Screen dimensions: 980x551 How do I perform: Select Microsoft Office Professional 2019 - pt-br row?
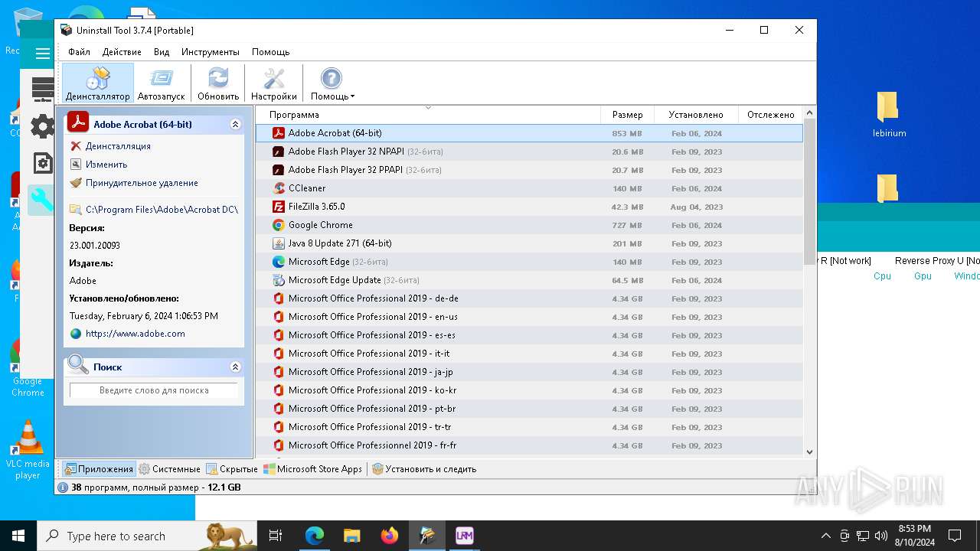pyautogui.click(x=529, y=409)
